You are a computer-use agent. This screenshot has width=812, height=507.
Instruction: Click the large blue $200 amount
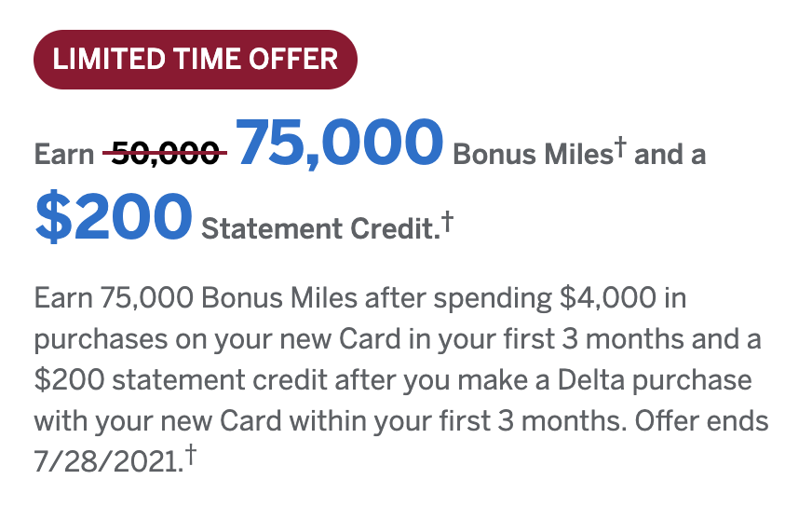tap(113, 217)
